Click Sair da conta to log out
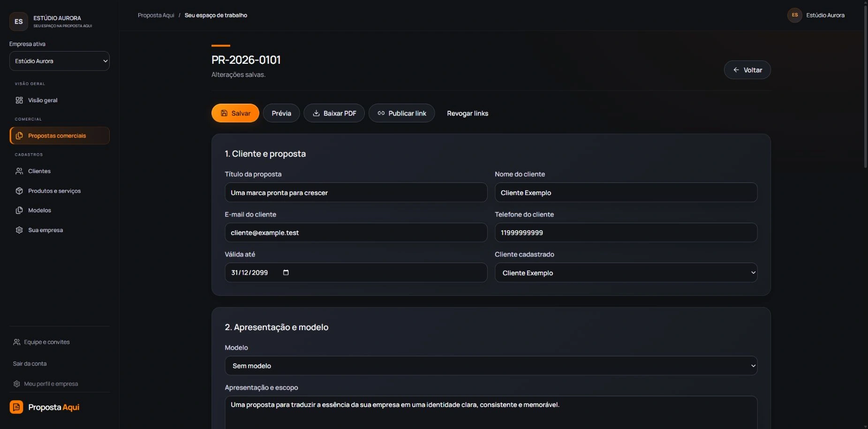The image size is (868, 429). (x=30, y=364)
